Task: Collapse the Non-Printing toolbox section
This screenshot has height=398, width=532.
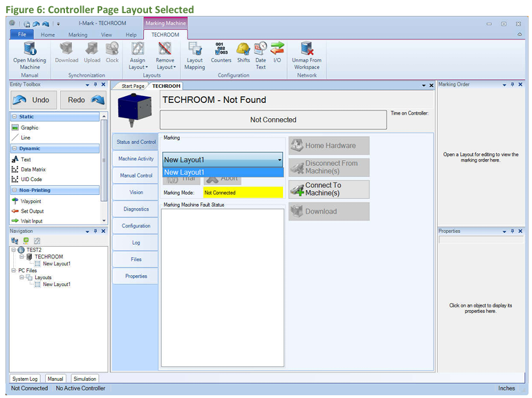Action: 15,190
